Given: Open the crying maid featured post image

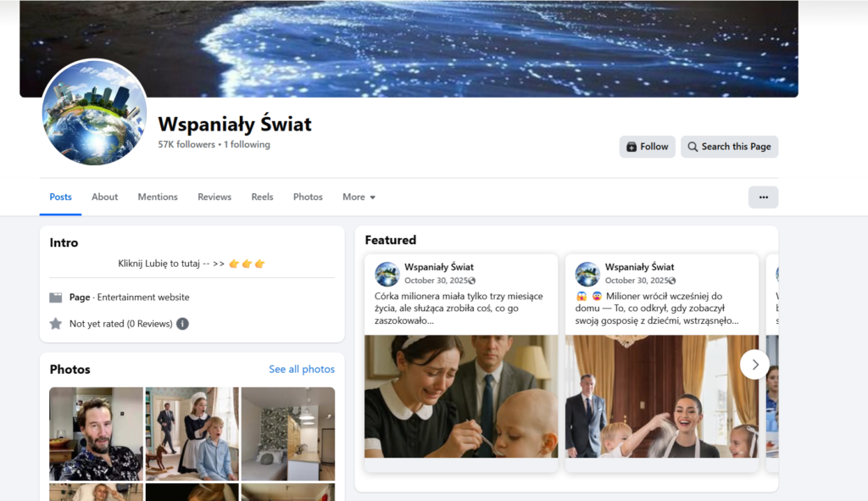Looking at the screenshot, I should click(x=461, y=397).
